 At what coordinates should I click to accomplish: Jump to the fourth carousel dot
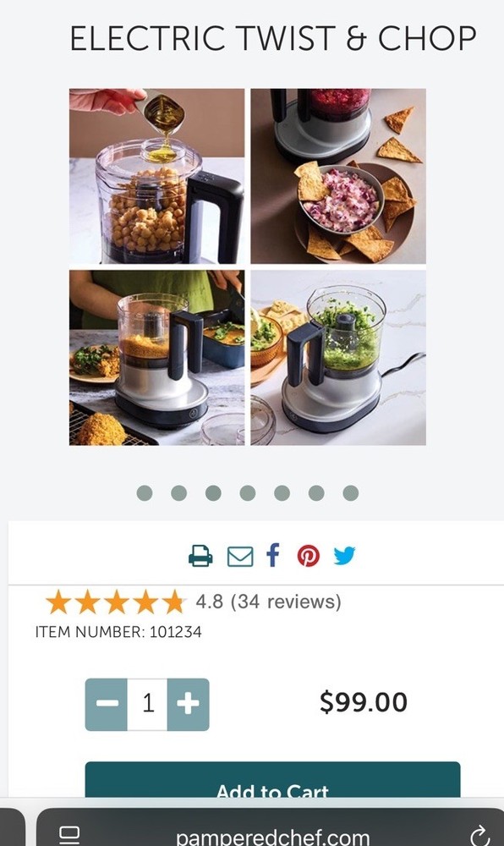pos(248,492)
